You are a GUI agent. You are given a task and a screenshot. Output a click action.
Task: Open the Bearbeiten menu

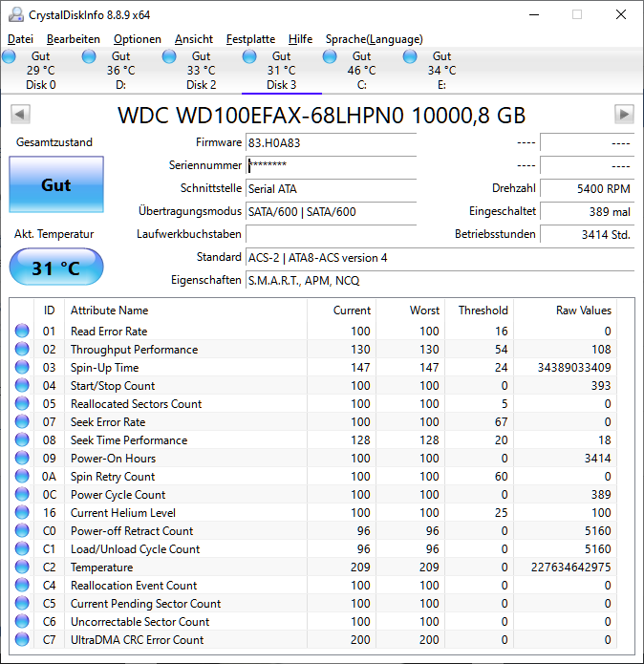tap(74, 39)
